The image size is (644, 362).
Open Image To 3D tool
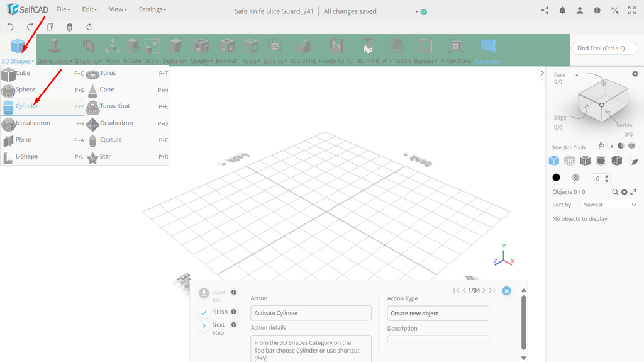pyautogui.click(x=336, y=51)
